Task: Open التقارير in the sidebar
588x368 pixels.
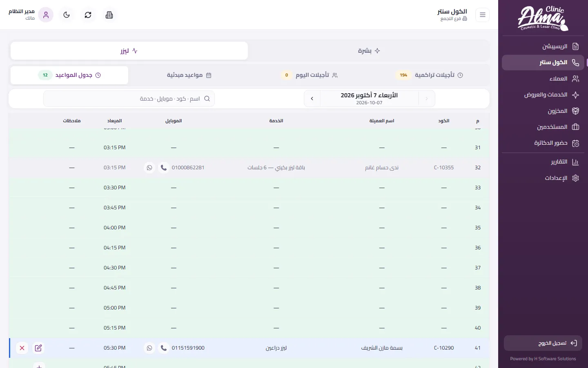Action: [x=543, y=162]
